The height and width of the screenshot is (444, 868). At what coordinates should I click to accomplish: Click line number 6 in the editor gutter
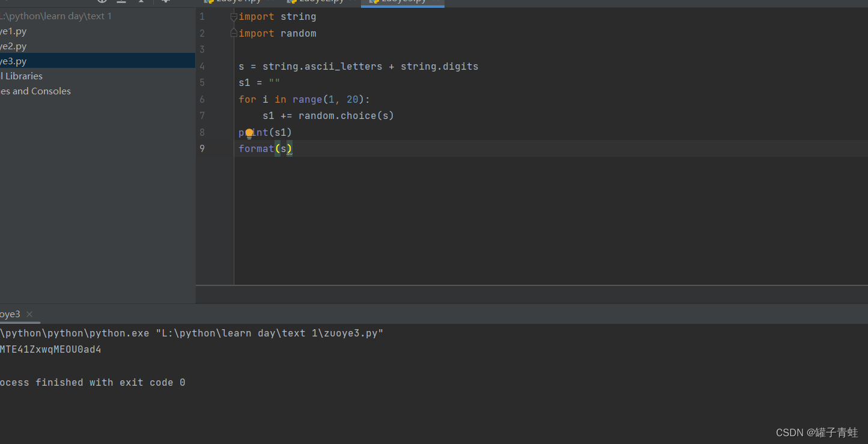[202, 99]
